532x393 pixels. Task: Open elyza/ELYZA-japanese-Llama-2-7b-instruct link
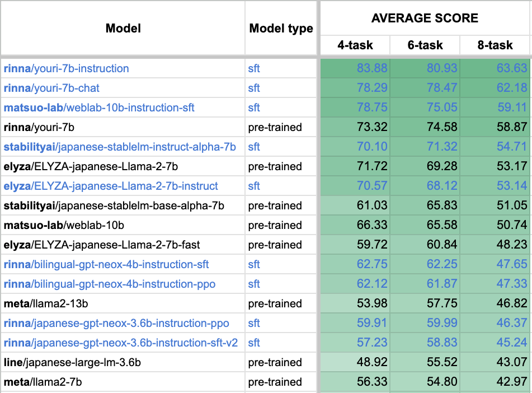coord(111,186)
